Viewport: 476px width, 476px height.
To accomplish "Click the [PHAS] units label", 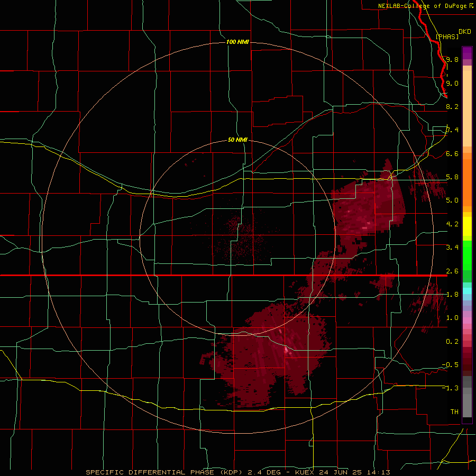I will pyautogui.click(x=447, y=36).
